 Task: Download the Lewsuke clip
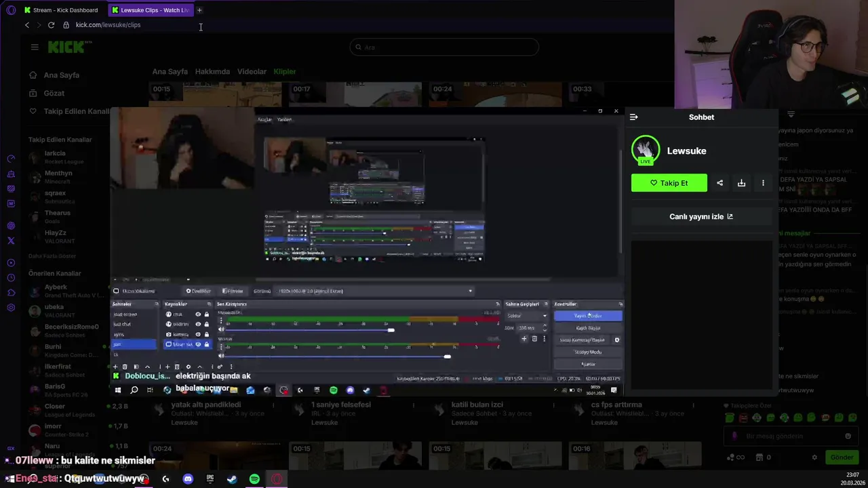click(x=741, y=183)
